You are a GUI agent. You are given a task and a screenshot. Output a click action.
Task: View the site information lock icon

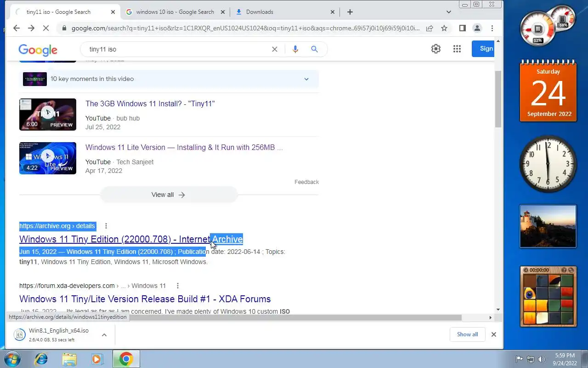(x=64, y=28)
